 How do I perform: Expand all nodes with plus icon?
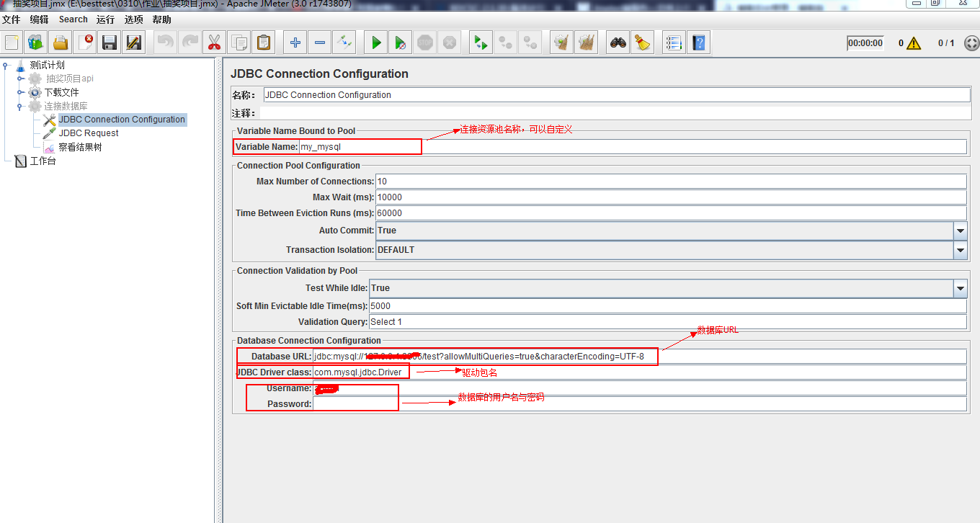tap(295, 43)
